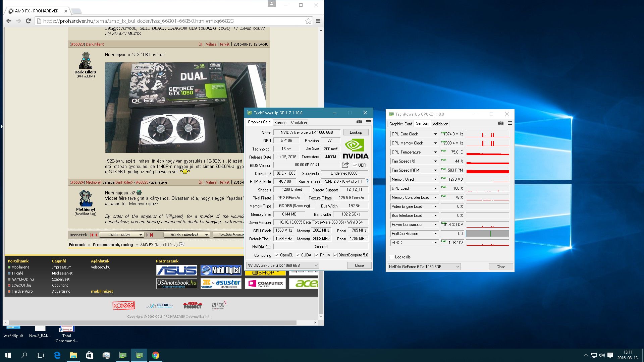Open the GTX 1060 box photo thumbnail

pyautogui.click(x=185, y=108)
